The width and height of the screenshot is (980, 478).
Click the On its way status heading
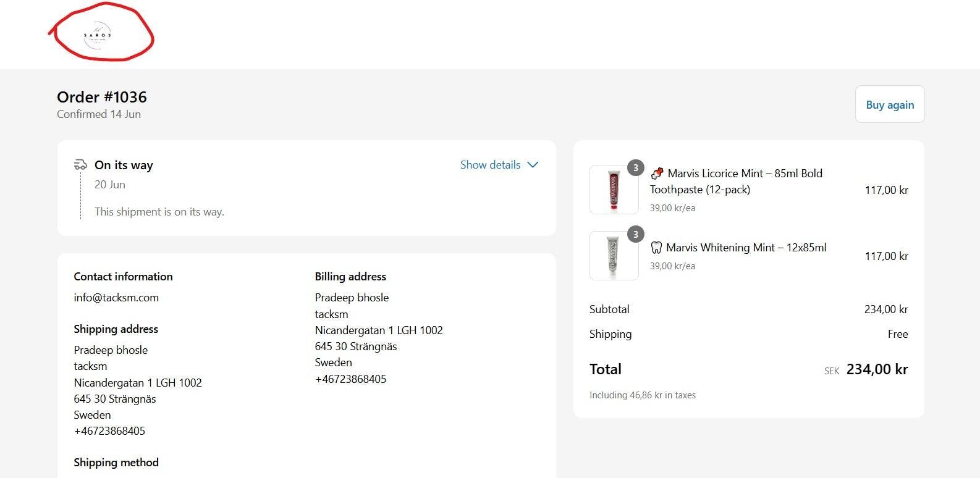pyautogui.click(x=124, y=165)
